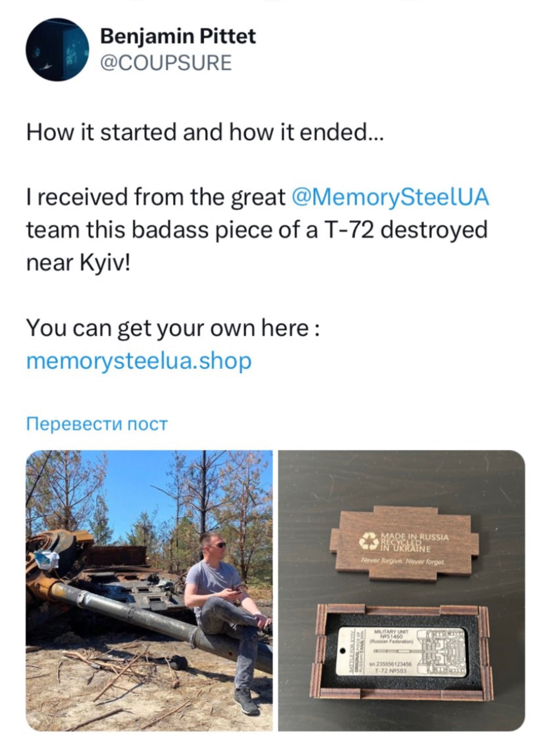Click the "You can get your own here" line
Screen dimensions: 543x756
173,329
